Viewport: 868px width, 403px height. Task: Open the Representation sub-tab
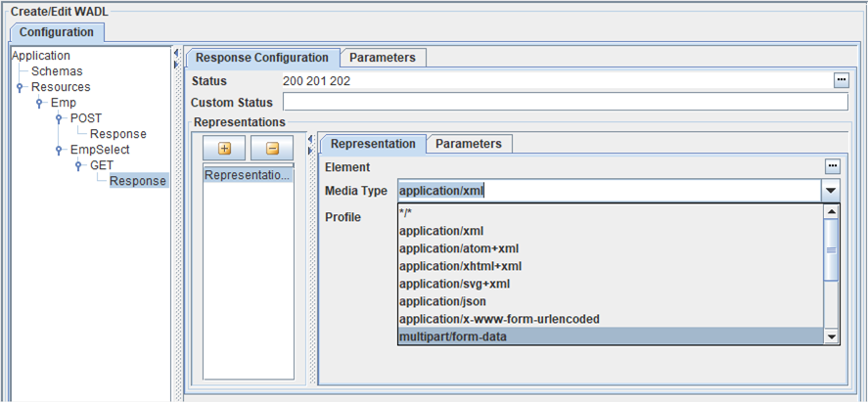(373, 144)
